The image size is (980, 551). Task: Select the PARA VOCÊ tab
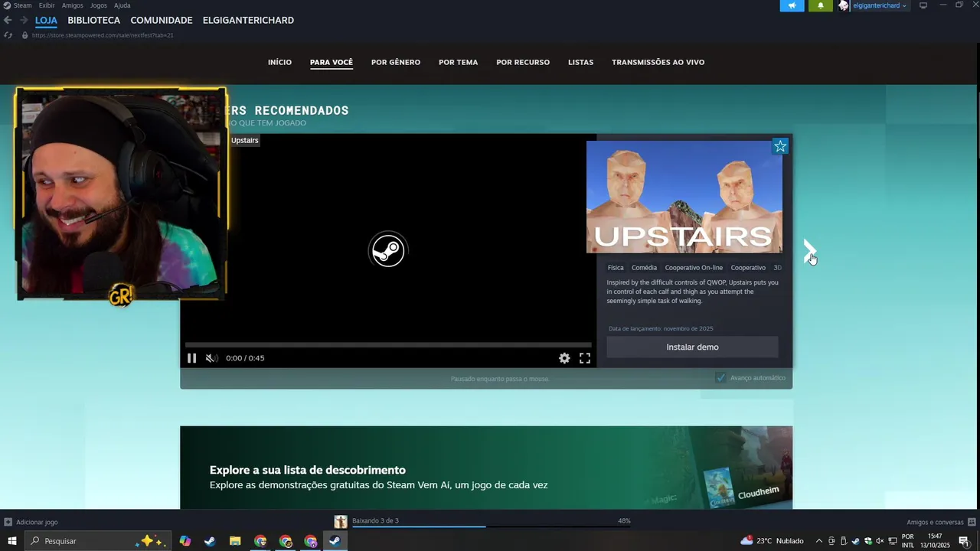(x=332, y=63)
